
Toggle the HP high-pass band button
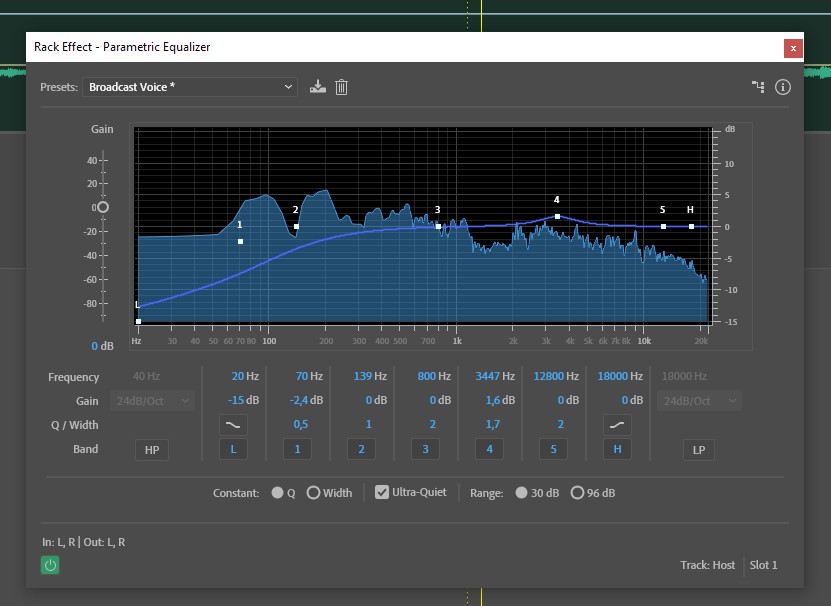click(152, 450)
